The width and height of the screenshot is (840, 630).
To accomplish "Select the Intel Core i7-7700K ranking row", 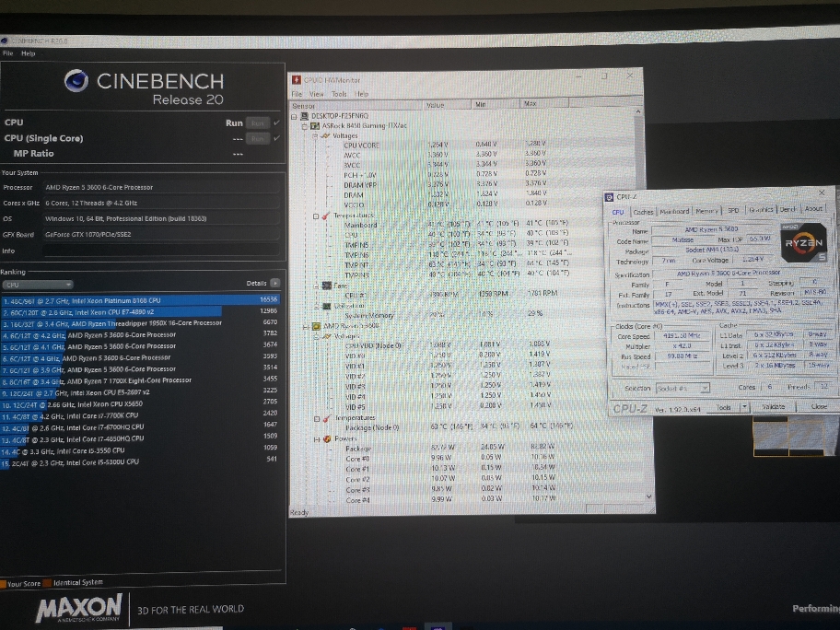I will [x=140, y=415].
